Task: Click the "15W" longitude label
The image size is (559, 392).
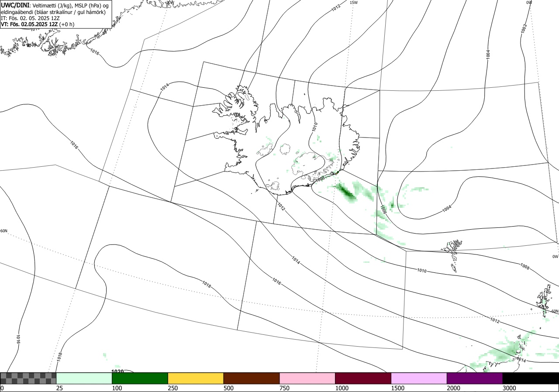Action: 354,3
